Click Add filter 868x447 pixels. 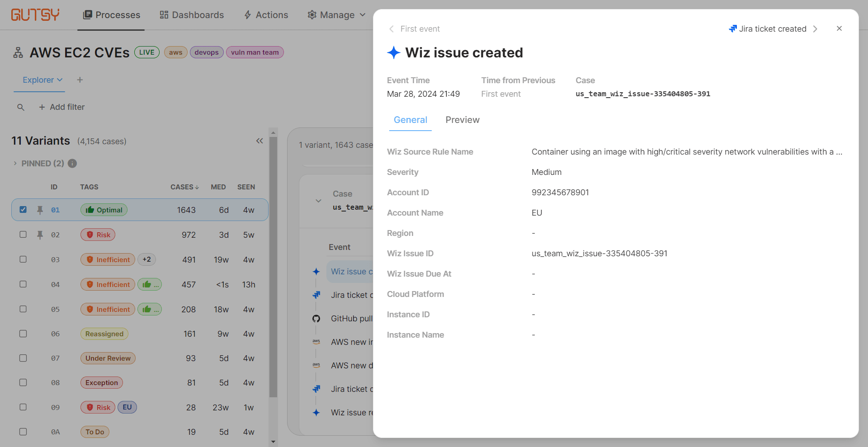62,107
